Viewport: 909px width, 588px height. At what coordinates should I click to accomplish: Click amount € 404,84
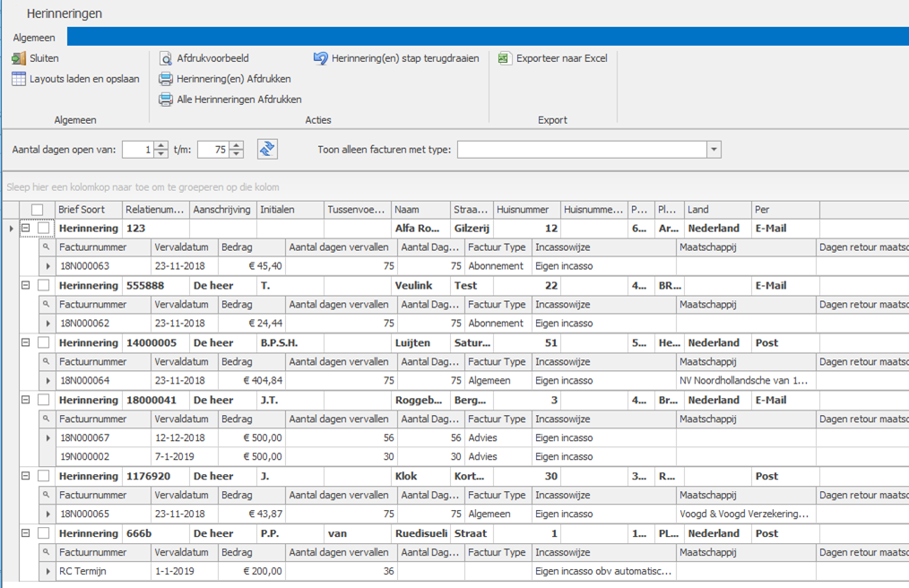(263, 381)
